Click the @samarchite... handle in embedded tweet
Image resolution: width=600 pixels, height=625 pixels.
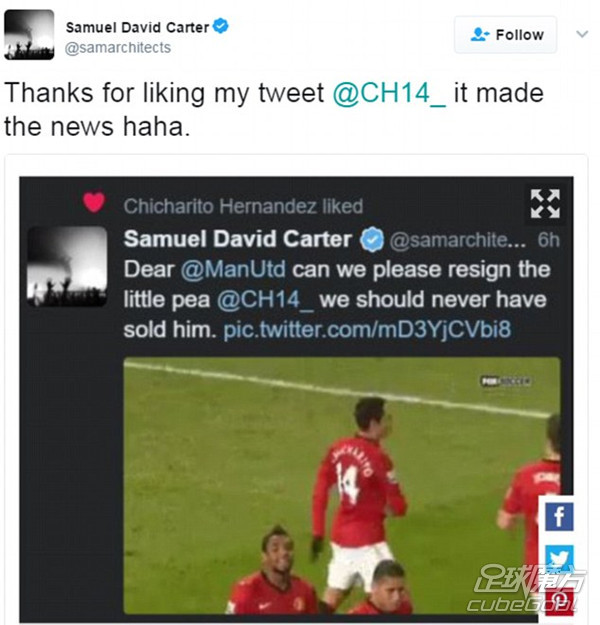(458, 240)
